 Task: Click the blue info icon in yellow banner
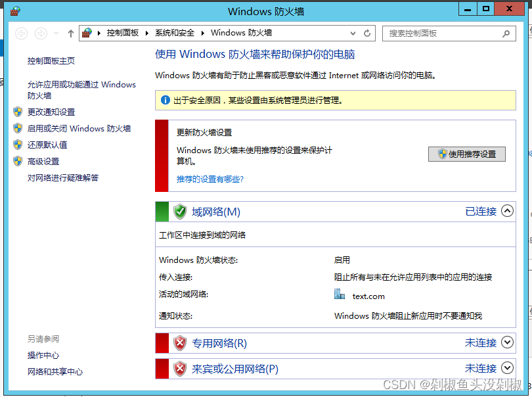[x=166, y=100]
